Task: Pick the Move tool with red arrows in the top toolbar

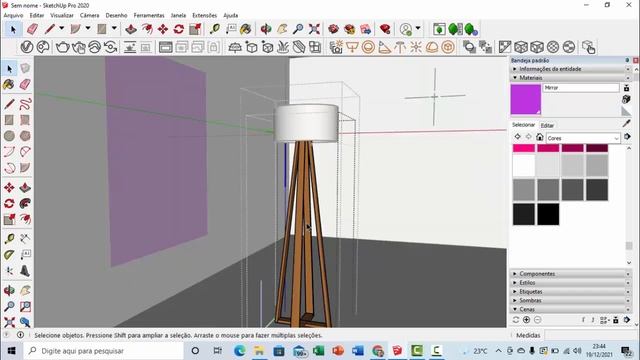Action: (163, 29)
